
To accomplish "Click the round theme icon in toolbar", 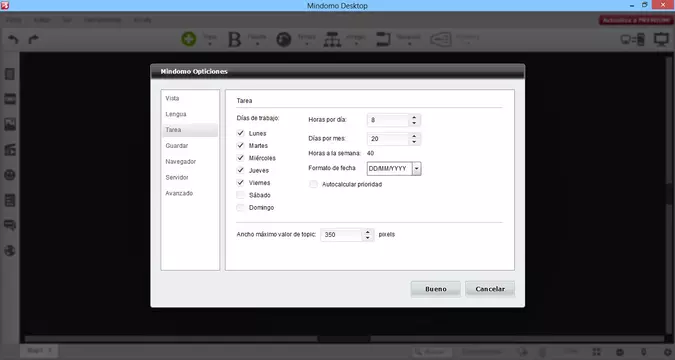I will coord(284,40).
